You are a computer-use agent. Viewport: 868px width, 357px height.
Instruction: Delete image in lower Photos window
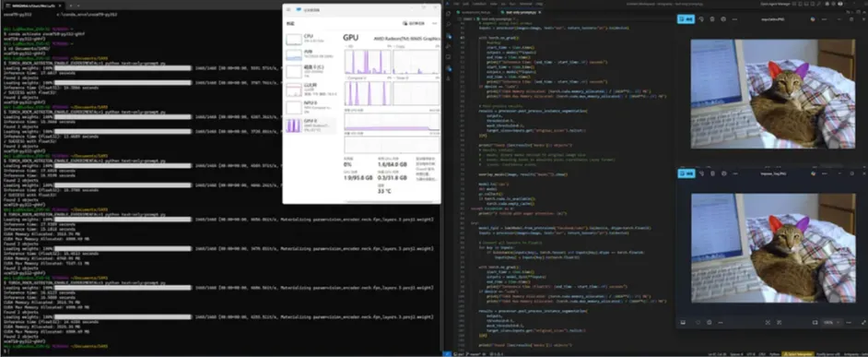[712, 173]
